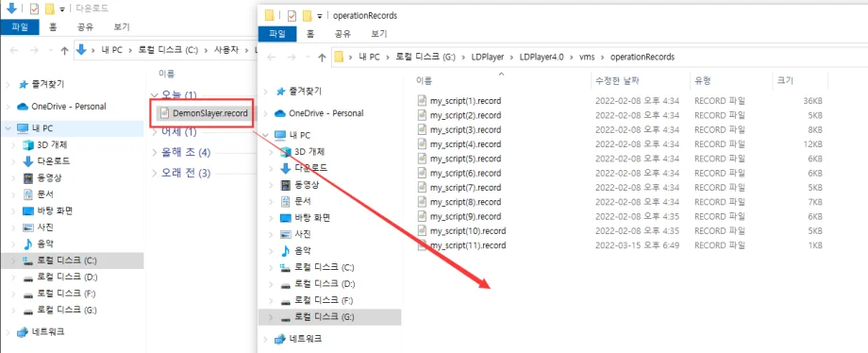The width and height of the screenshot is (868, 353).
Task: Click back arrow in 다운로드 window
Action: [14, 50]
